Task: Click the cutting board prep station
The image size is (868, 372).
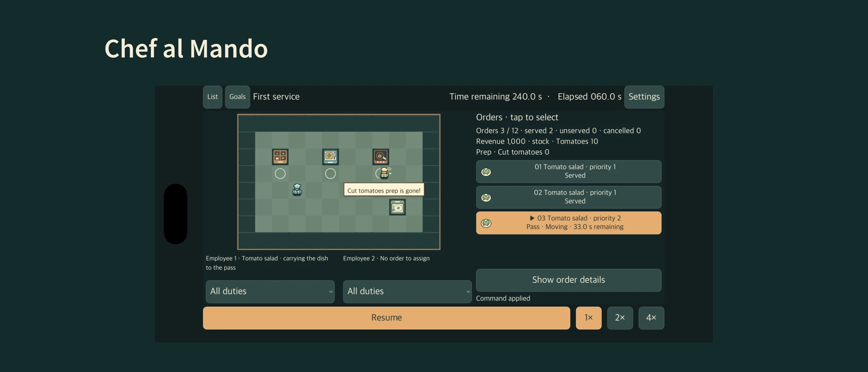Action: click(330, 157)
